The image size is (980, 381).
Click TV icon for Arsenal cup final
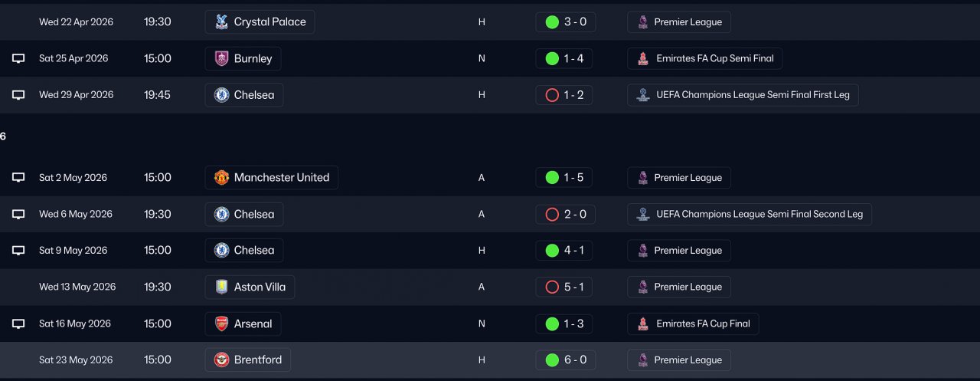[18, 324]
